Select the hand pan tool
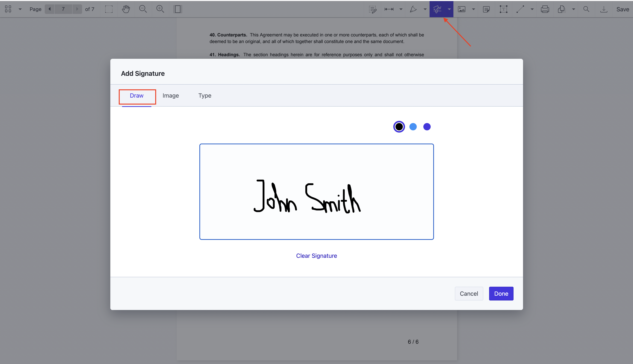Screen dimensions: 633x364 (126, 9)
